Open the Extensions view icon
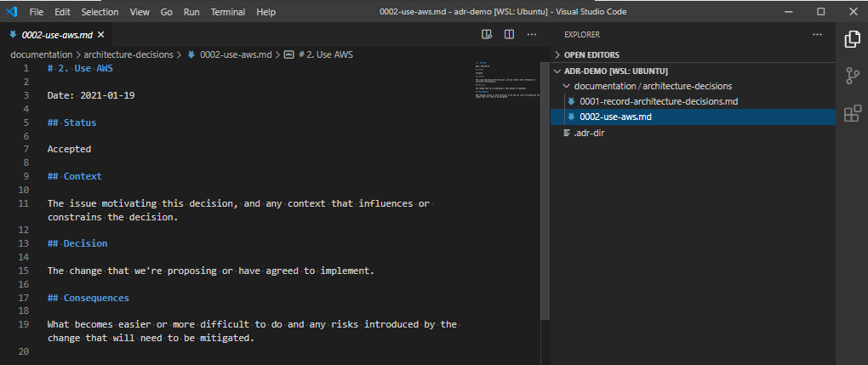This screenshot has height=365, width=868. click(852, 113)
